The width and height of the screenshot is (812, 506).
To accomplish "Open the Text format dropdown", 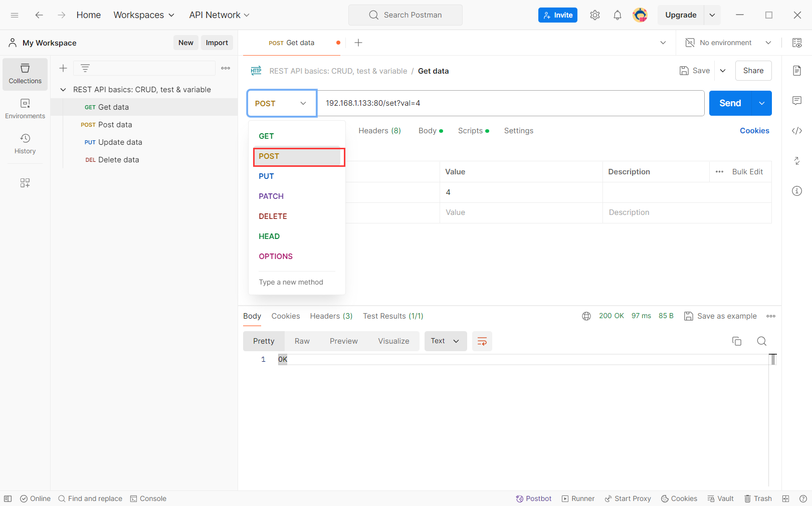I will (446, 341).
